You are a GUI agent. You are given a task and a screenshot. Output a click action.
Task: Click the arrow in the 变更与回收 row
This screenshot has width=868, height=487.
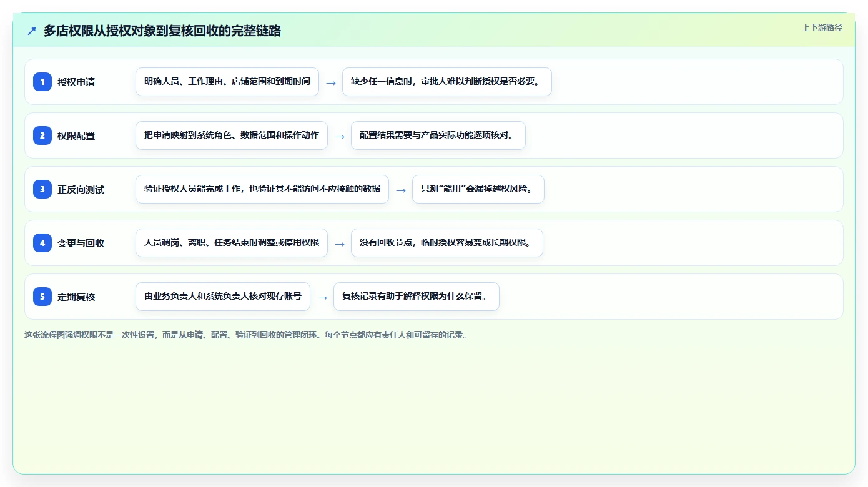click(x=340, y=243)
